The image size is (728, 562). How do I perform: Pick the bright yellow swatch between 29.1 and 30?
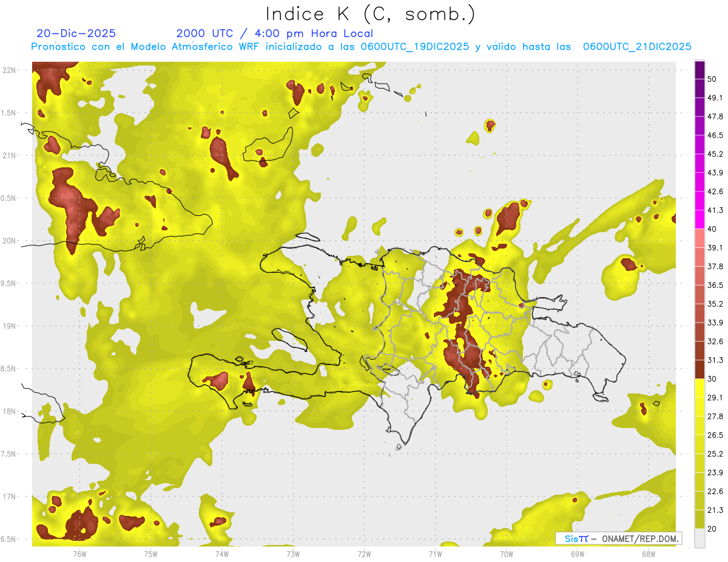tap(699, 388)
